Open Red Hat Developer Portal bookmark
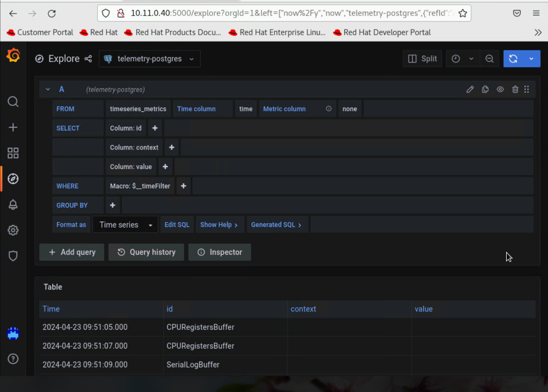The width and height of the screenshot is (548, 392). coord(381,33)
